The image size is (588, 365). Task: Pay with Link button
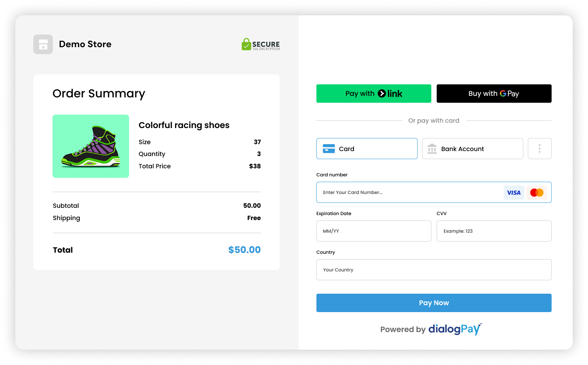click(x=374, y=94)
